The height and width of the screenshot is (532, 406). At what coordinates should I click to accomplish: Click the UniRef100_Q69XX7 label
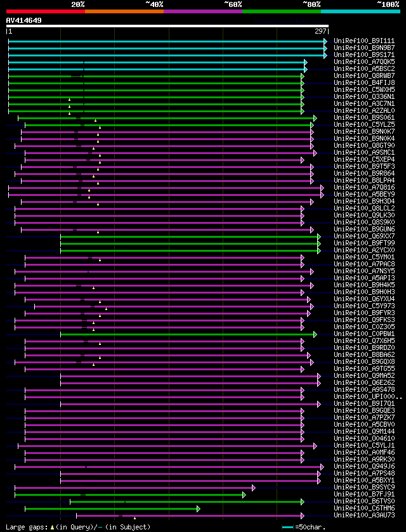364,237
